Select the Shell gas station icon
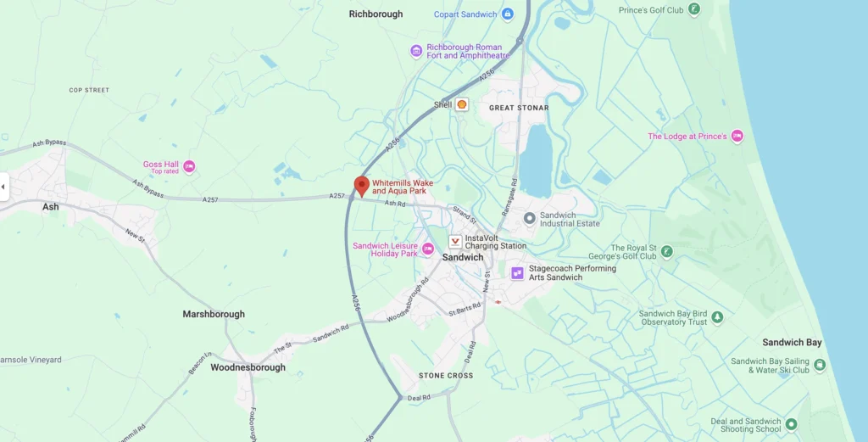 pos(462,104)
